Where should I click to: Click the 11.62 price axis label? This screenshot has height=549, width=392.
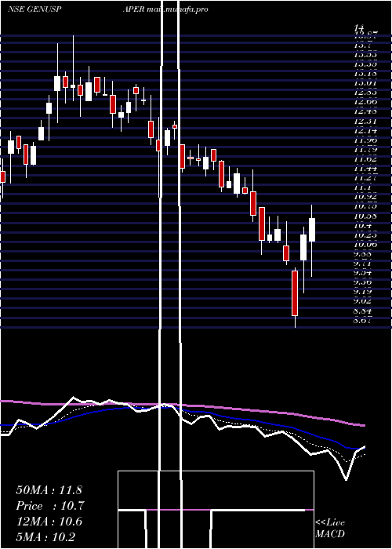point(365,159)
